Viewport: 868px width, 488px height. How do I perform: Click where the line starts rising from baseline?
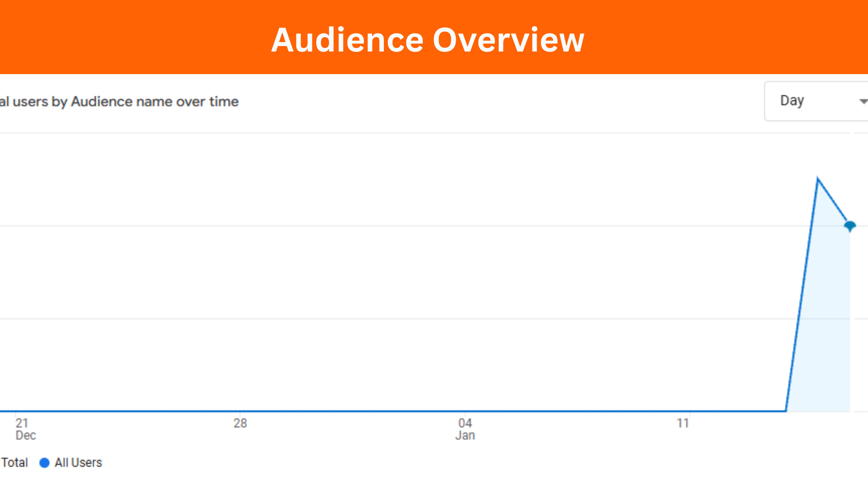787,410
